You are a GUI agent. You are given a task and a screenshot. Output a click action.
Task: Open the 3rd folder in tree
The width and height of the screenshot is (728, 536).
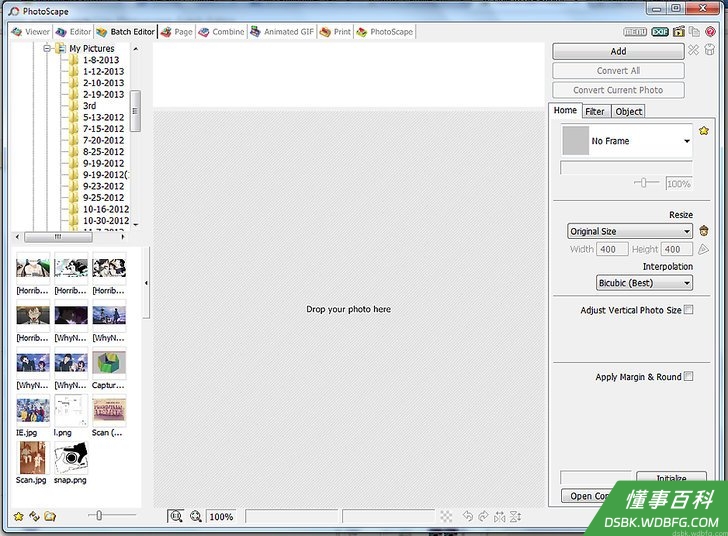coord(90,106)
